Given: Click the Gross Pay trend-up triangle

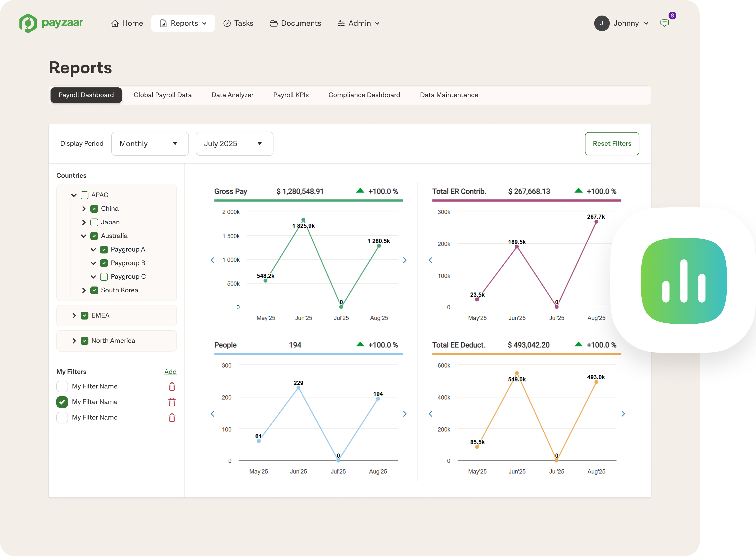Looking at the screenshot, I should coord(360,191).
